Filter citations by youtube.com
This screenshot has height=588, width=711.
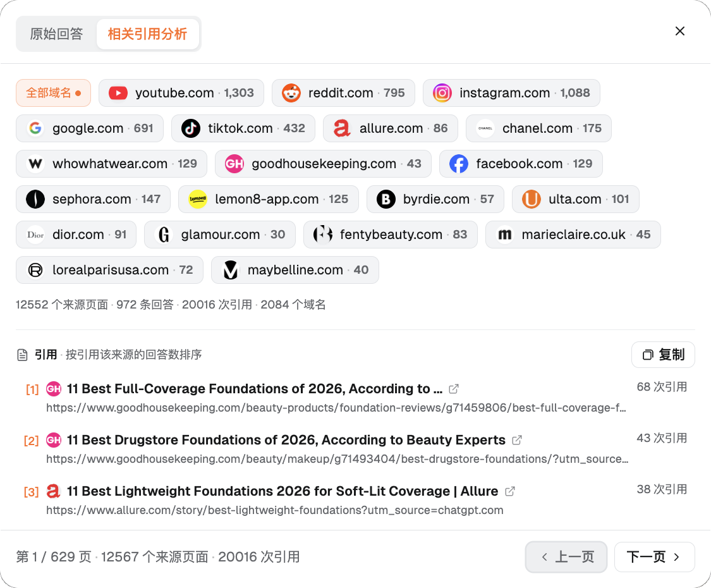181,93
